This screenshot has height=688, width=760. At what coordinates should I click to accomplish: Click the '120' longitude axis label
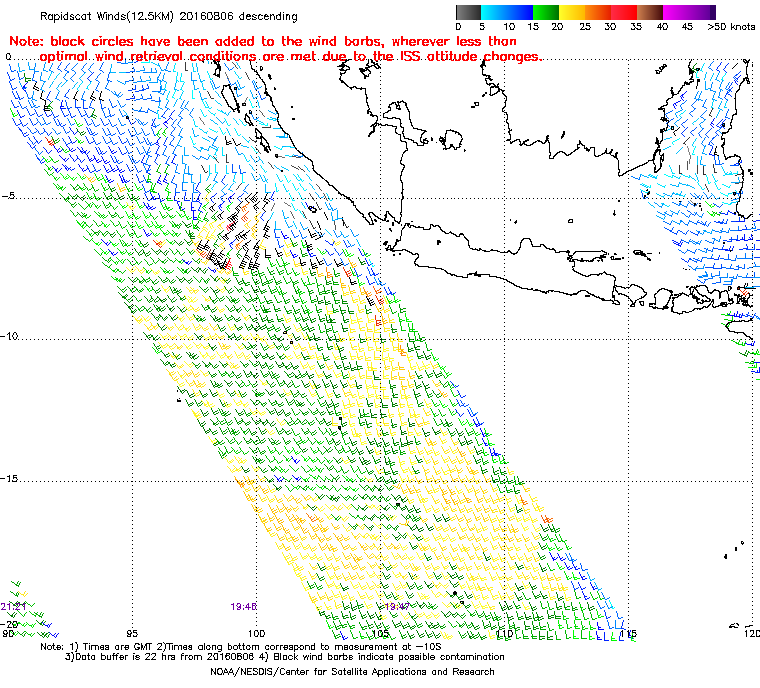752,633
